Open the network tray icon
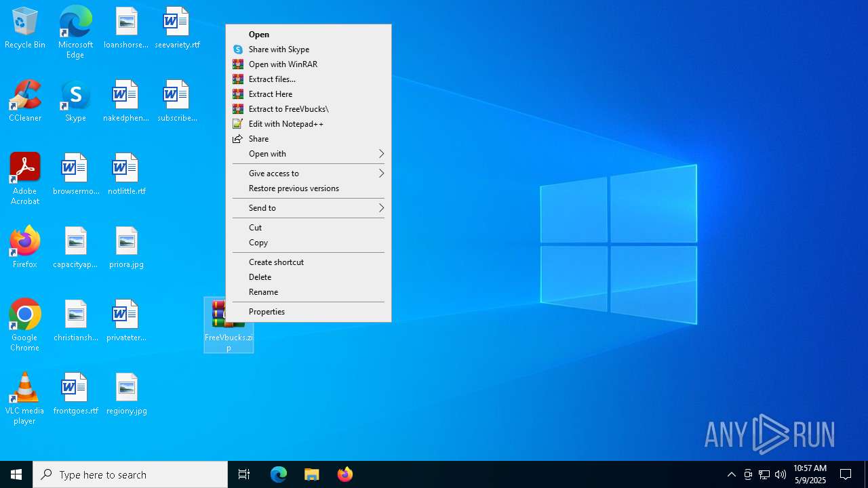Image resolution: width=868 pixels, height=488 pixels. [764, 474]
